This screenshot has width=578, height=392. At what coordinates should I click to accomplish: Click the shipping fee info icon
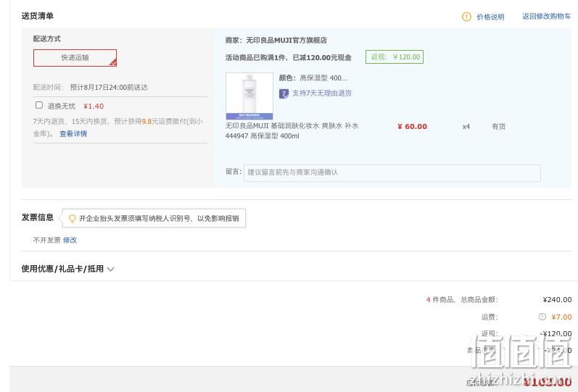pos(542,317)
